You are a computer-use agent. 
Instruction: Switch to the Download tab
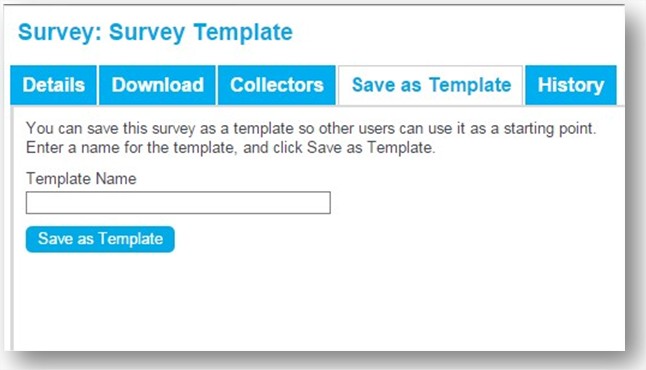pyautogui.click(x=157, y=85)
